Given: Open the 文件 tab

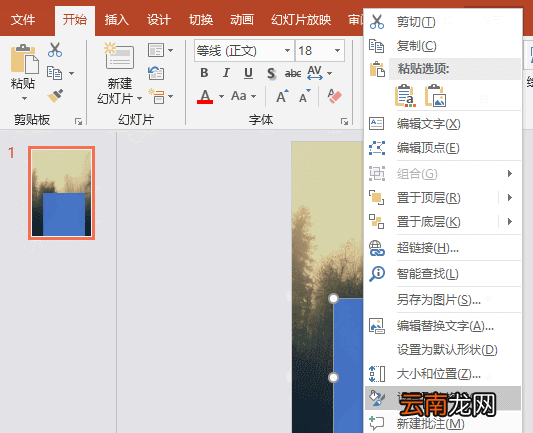Looking at the screenshot, I should click(x=23, y=20).
